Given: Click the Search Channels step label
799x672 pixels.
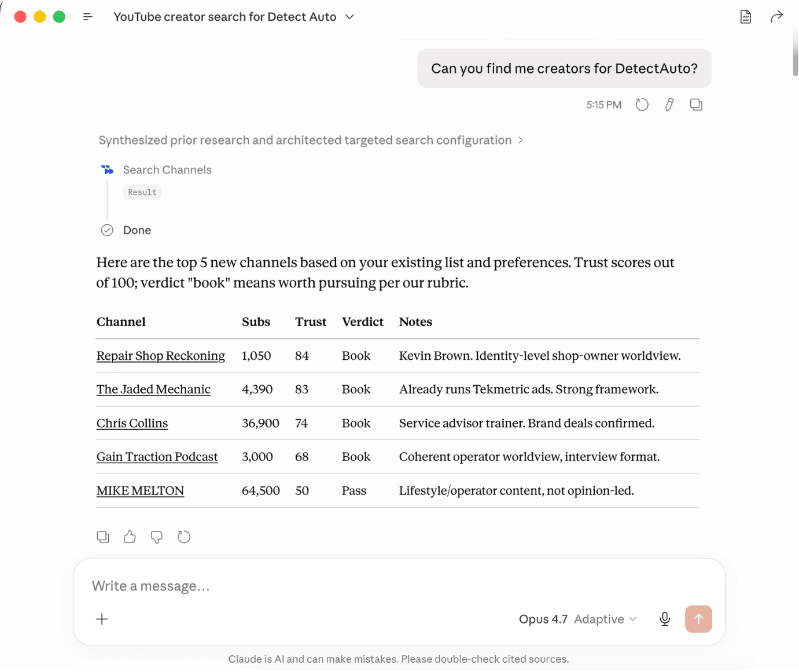Looking at the screenshot, I should coord(167,170).
